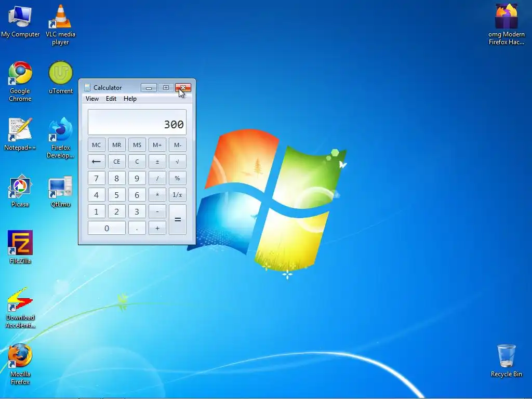Select the Recycle Bin icon
The image size is (532, 399).
pos(506,361)
